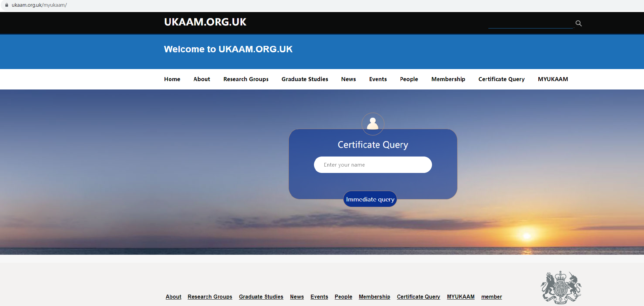The width and height of the screenshot is (644, 306).
Task: Open the footer Certificate Query link
Action: pos(419,297)
